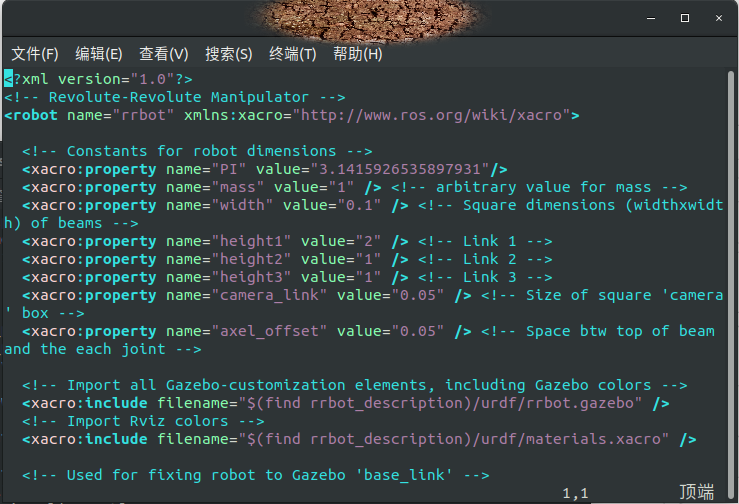The image size is (739, 504).
Task: Maximize the terminal window
Action: [685, 18]
